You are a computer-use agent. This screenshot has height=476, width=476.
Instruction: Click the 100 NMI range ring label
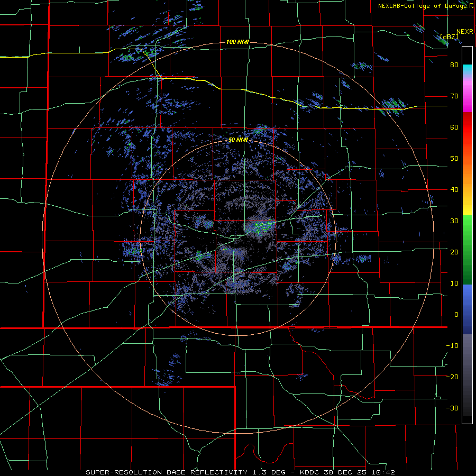pyautogui.click(x=237, y=42)
